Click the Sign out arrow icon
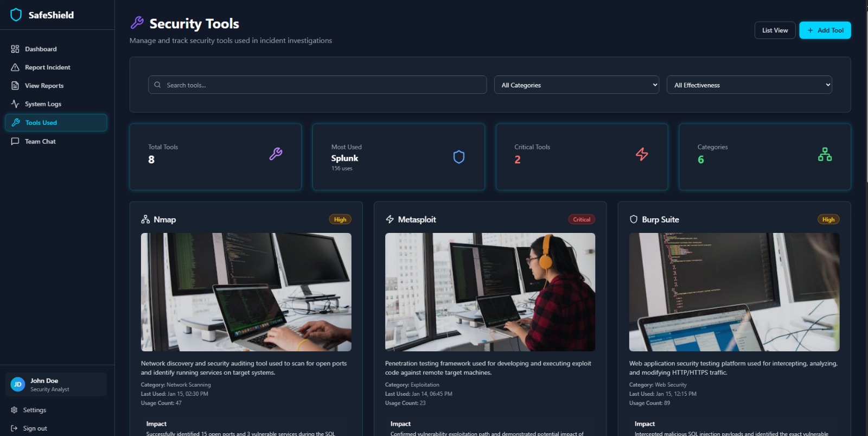The image size is (868, 436). tap(14, 428)
